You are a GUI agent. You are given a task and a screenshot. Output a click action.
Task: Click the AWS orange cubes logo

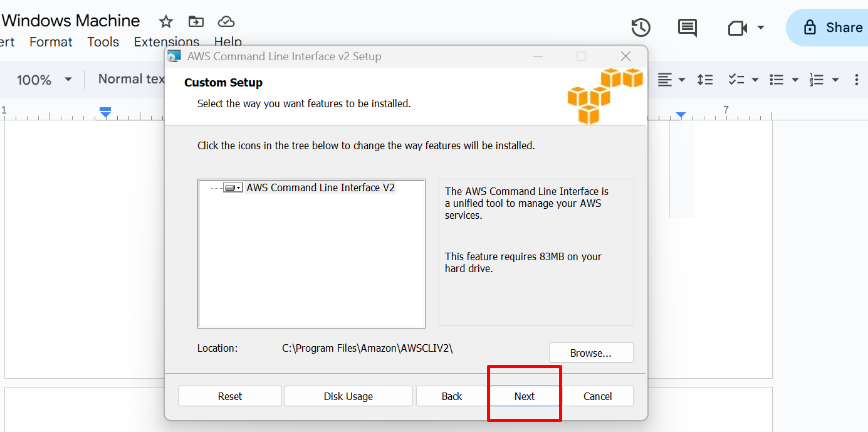605,96
